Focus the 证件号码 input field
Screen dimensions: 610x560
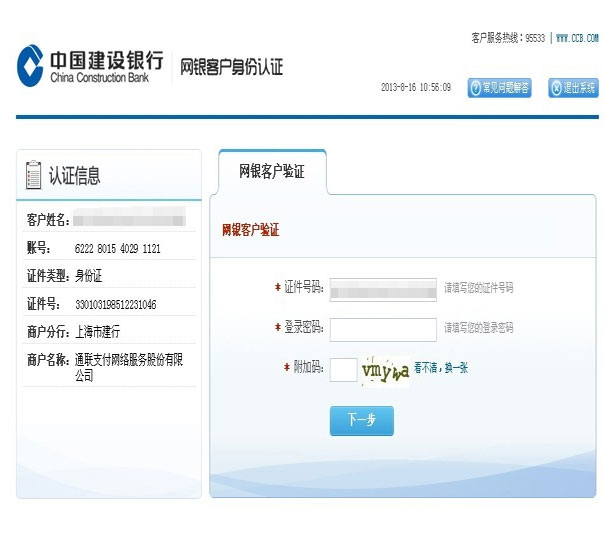pos(383,290)
